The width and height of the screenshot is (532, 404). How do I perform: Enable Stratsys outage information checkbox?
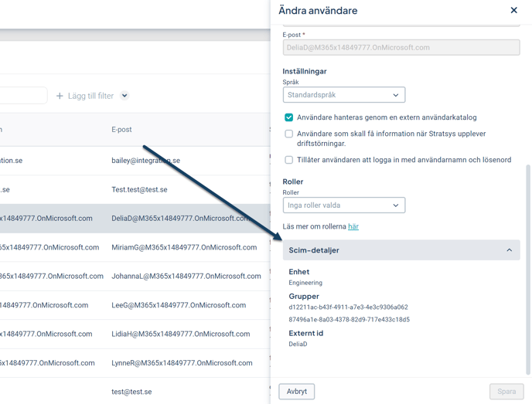tap(288, 134)
